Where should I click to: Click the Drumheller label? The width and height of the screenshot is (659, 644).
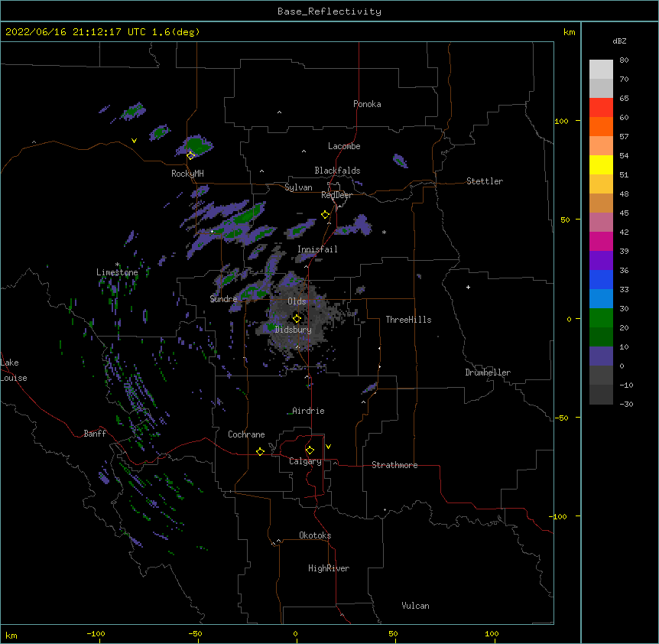[x=488, y=372]
